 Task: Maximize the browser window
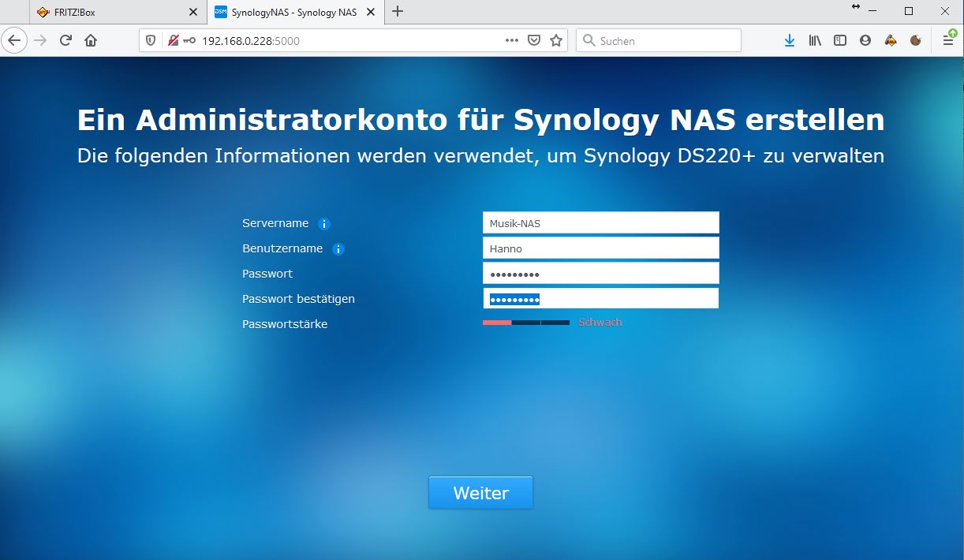(x=909, y=11)
